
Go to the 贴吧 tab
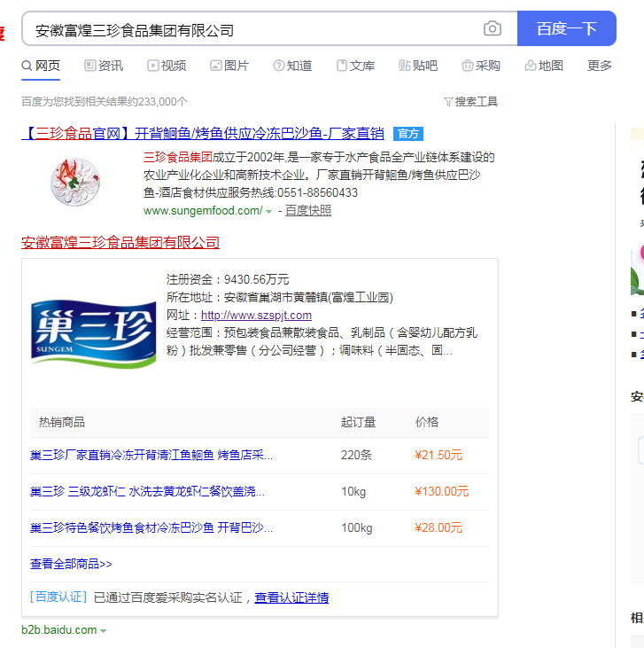[x=418, y=66]
